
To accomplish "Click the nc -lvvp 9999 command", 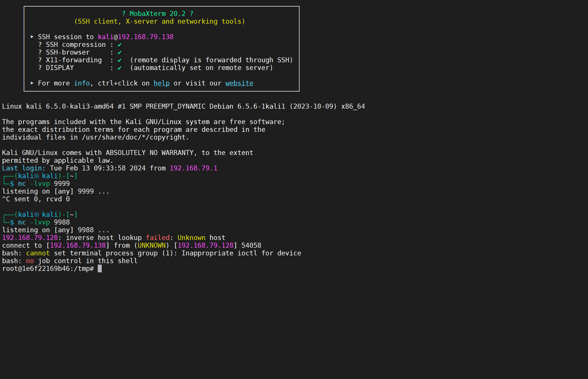I will click(x=44, y=184).
